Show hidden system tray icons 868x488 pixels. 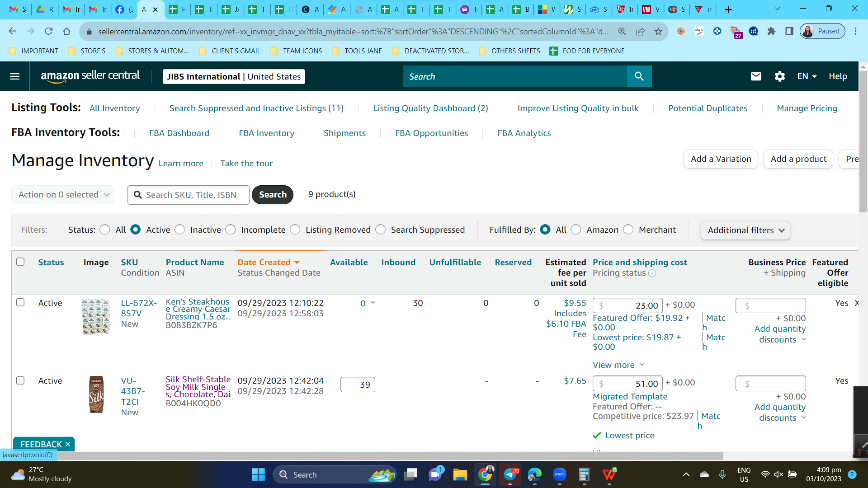point(686,474)
